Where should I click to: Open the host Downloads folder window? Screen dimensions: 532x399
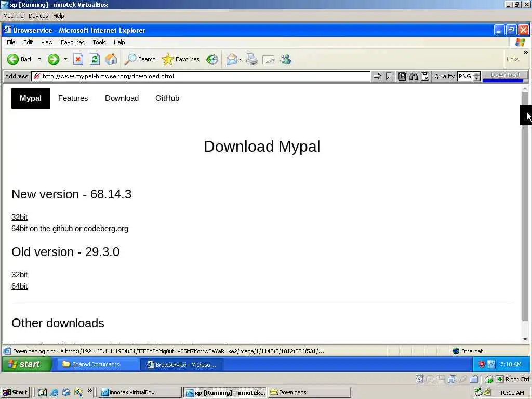(x=310, y=392)
